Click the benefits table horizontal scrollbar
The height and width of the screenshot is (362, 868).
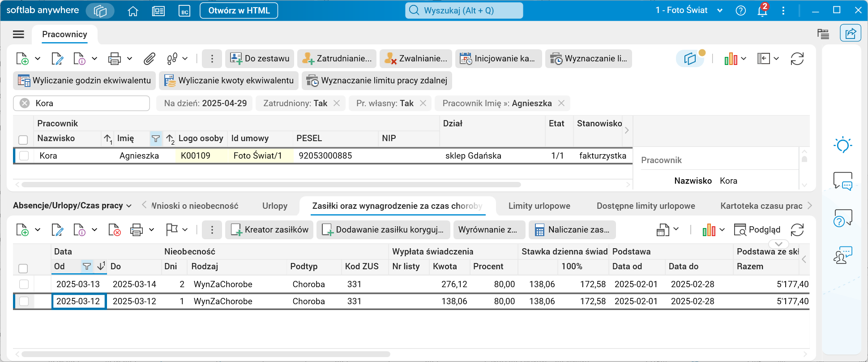tap(206, 354)
